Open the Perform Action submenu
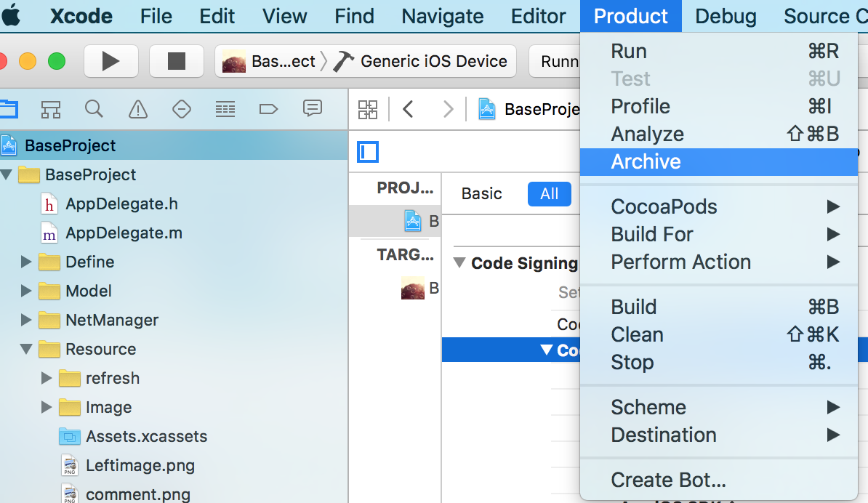Screen dimensions: 868x503 (719, 262)
